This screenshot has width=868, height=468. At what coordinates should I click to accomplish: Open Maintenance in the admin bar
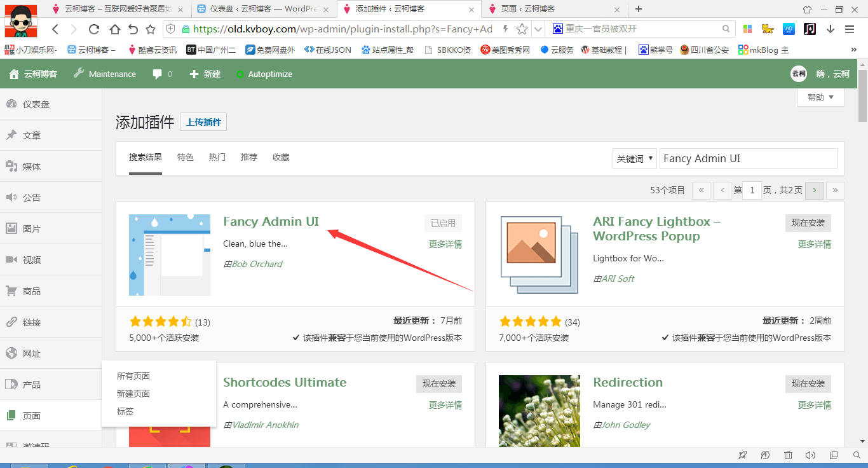point(104,74)
